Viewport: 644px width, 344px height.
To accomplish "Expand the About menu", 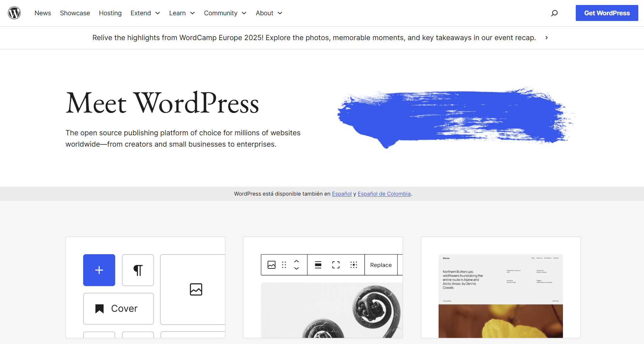I will pyautogui.click(x=269, y=13).
